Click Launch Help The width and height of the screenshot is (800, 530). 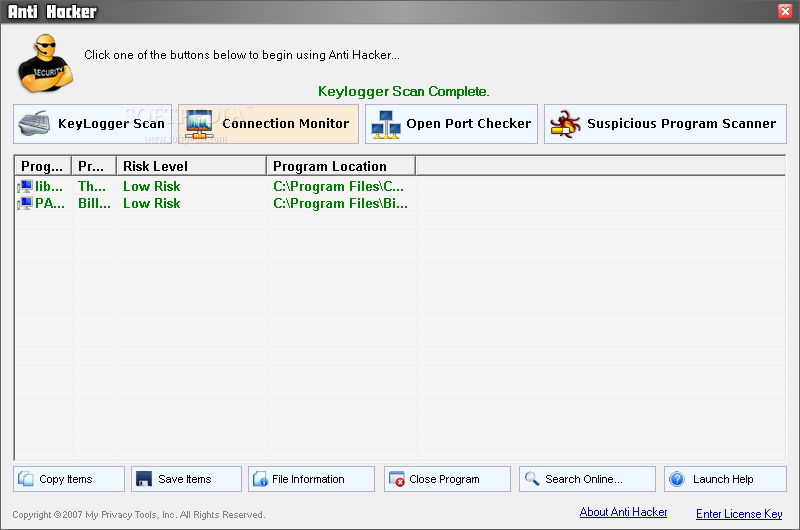point(725,479)
